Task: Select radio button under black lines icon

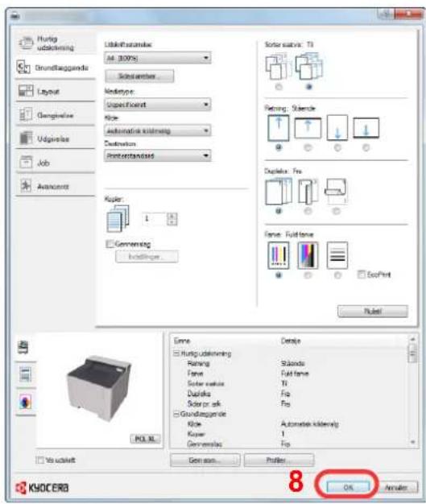Action: (337, 275)
